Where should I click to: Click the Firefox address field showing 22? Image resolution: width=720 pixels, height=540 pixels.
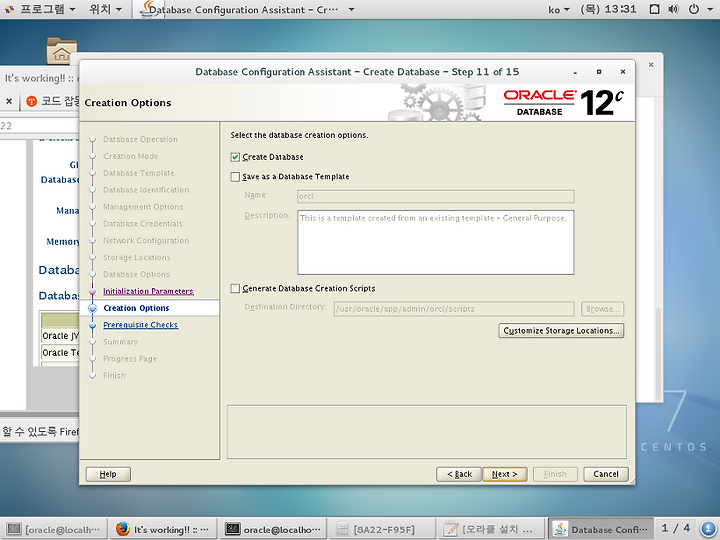(39, 126)
